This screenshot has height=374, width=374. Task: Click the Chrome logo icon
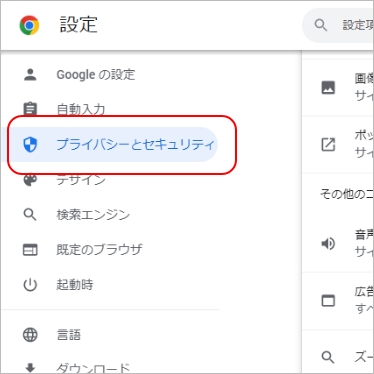[29, 25]
